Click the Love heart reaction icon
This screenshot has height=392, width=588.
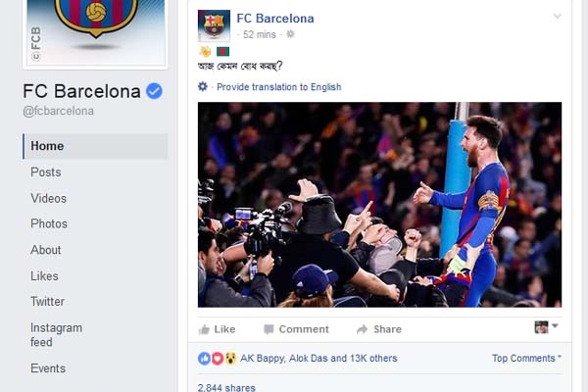tap(218, 359)
